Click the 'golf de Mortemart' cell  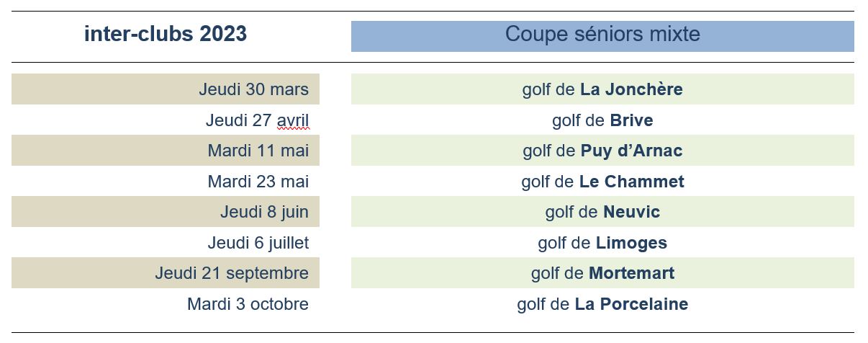(x=602, y=273)
